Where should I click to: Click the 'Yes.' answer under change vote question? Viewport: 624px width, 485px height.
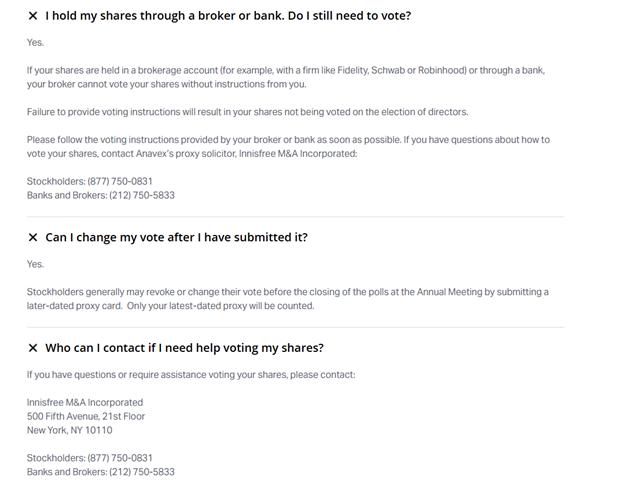(35, 264)
